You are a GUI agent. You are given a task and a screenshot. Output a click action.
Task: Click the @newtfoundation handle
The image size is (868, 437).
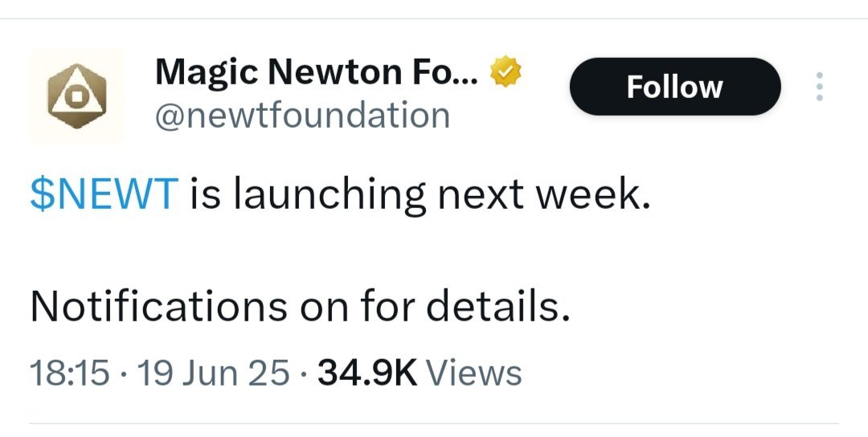tap(301, 116)
